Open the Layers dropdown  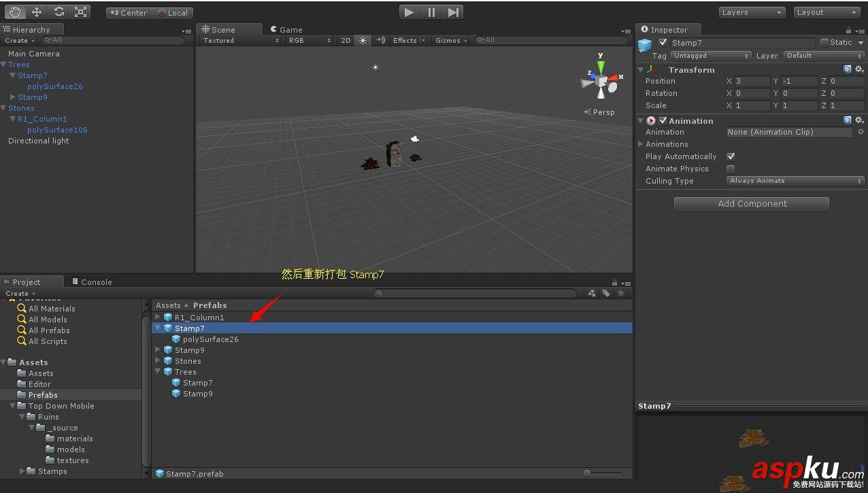[752, 12]
